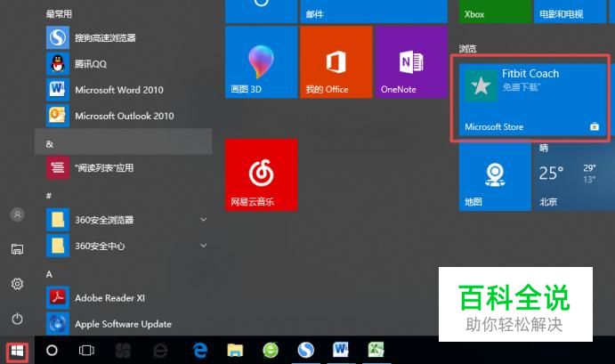Launch the green 360 browser taskbar icon
The width and height of the screenshot is (615, 364).
coord(271,351)
